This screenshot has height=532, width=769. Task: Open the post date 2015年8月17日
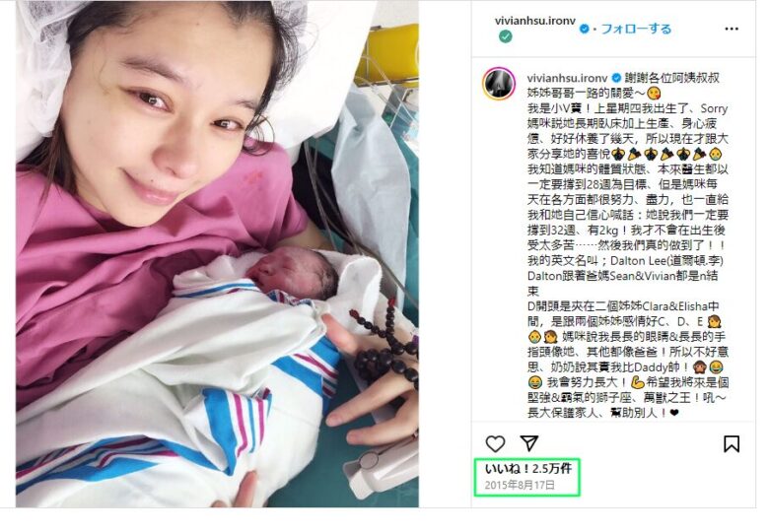[x=520, y=485]
